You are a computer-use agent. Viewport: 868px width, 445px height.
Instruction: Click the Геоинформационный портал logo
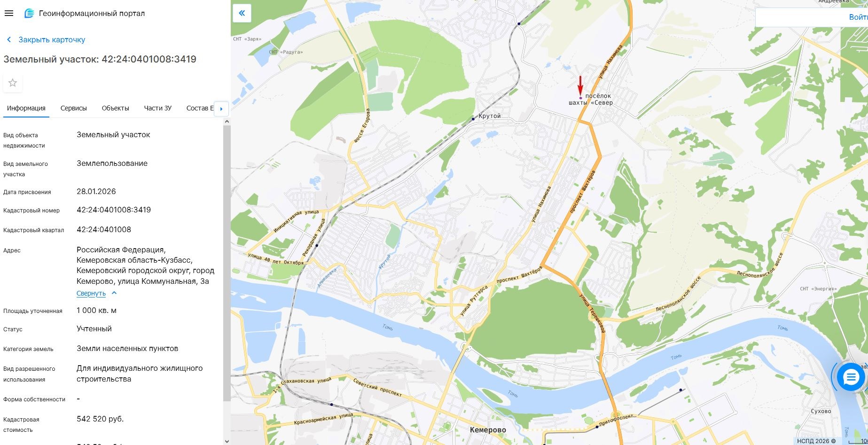[29, 14]
